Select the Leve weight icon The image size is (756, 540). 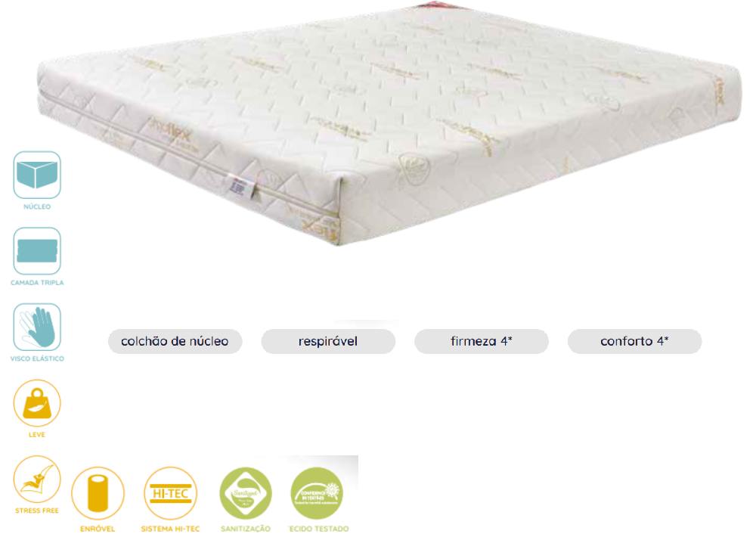(x=37, y=403)
